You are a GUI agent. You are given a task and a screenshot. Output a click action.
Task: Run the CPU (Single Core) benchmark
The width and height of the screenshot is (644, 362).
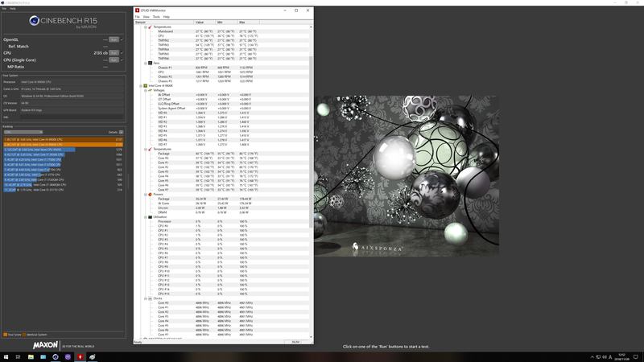pyautogui.click(x=114, y=60)
